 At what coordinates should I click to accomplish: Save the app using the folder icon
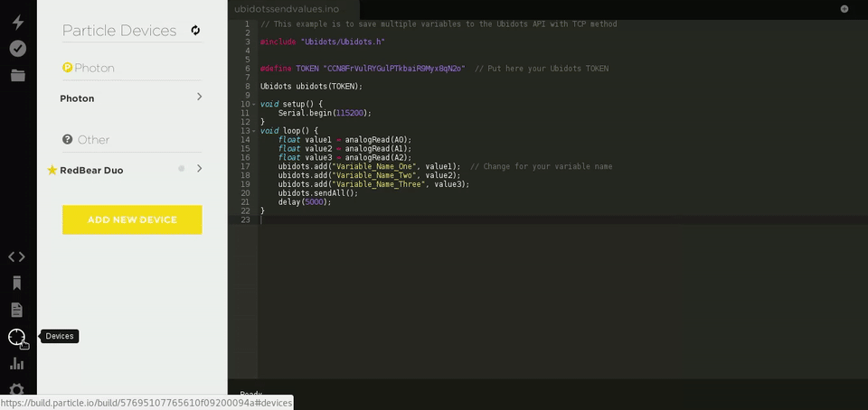click(18, 75)
